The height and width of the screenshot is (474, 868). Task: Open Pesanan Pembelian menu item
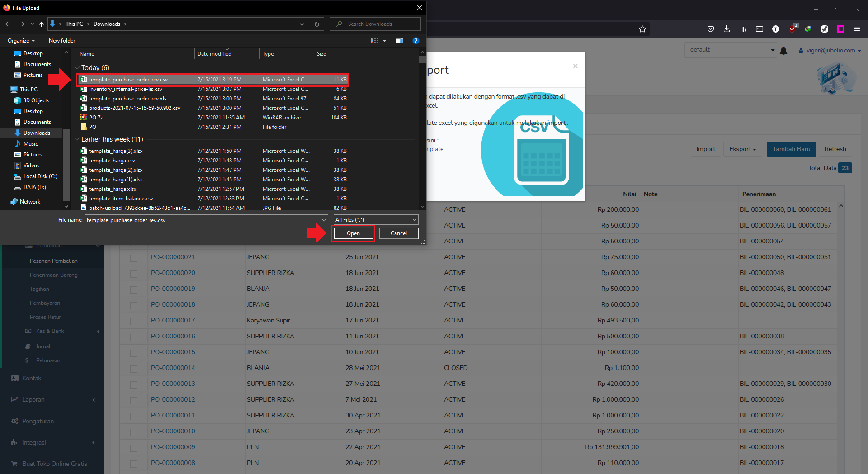[x=54, y=261]
